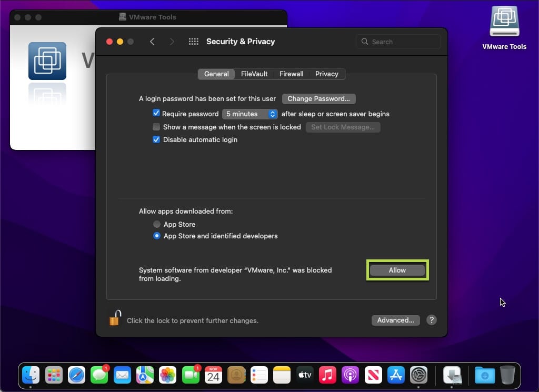Screen dimensions: 539x392
Task: Open Launchpad from the Dock
Action: click(x=54, y=375)
